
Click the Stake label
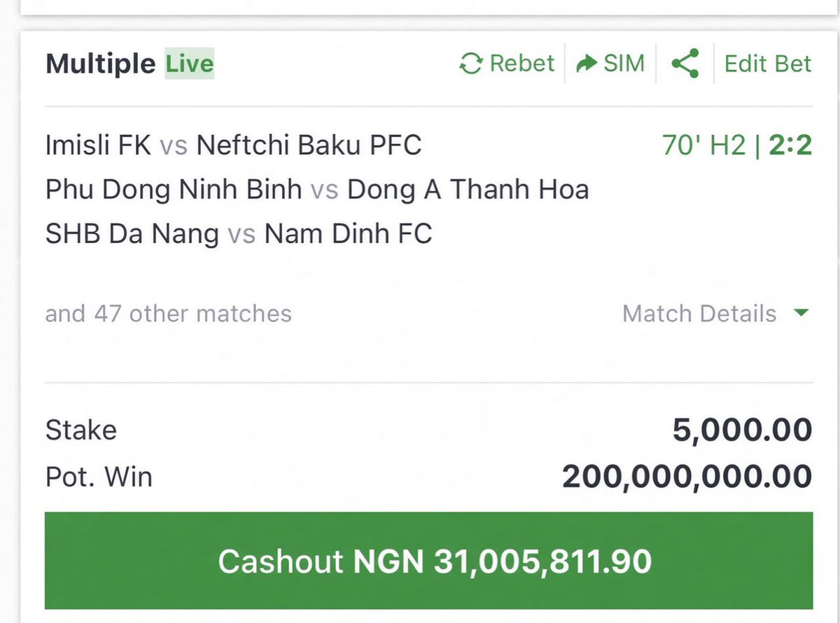tap(81, 430)
